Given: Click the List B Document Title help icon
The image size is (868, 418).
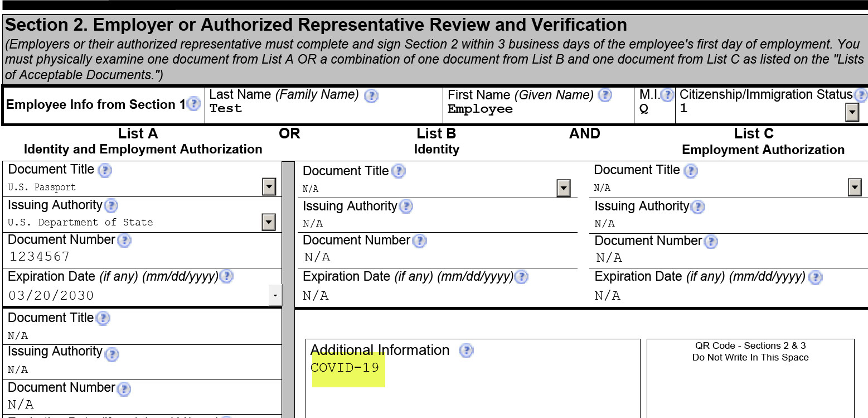Looking at the screenshot, I should click(x=399, y=171).
